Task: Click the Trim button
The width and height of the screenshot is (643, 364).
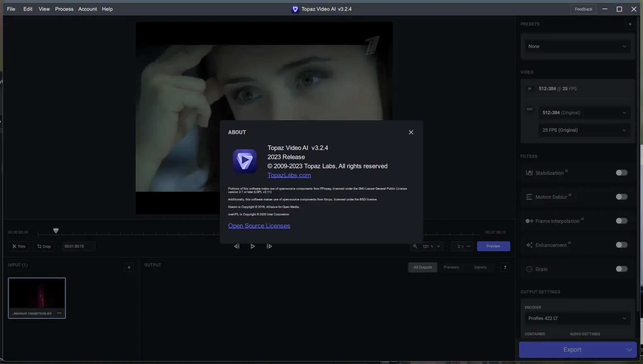Action: pos(19,246)
